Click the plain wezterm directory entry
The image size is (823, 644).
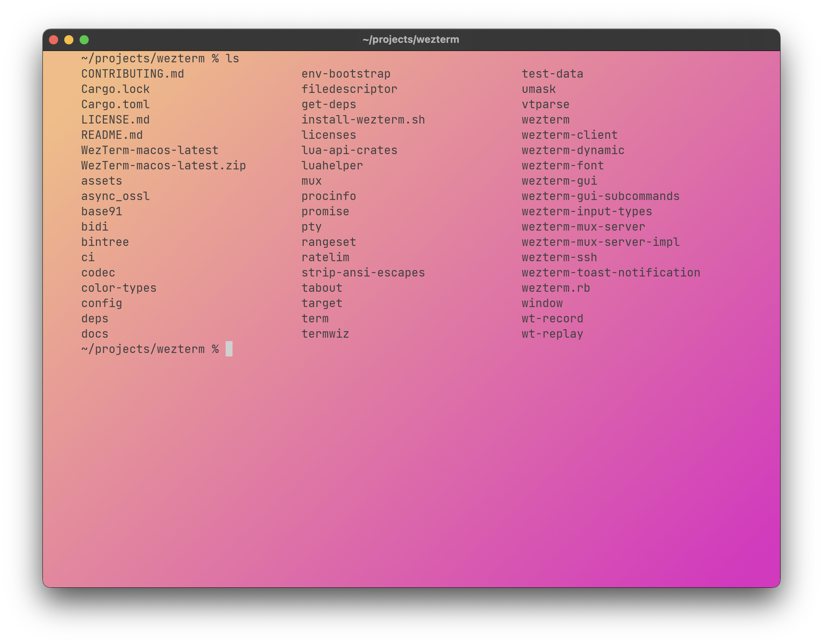click(546, 120)
